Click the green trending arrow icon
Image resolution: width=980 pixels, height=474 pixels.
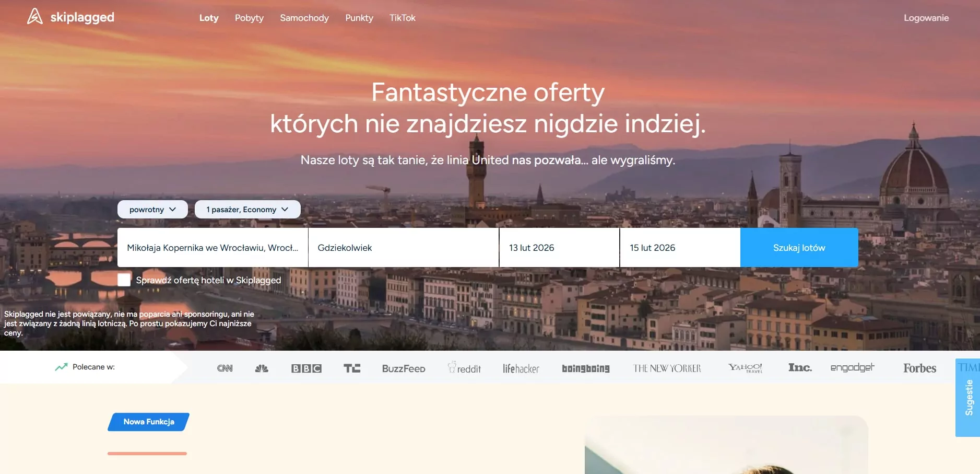coord(61,367)
